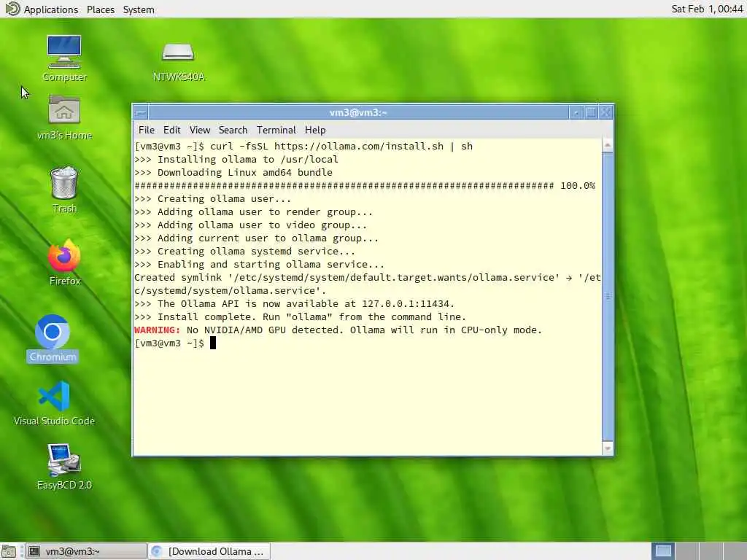Open the terminal Help menu
Screen dimensions: 747x560
point(315,130)
